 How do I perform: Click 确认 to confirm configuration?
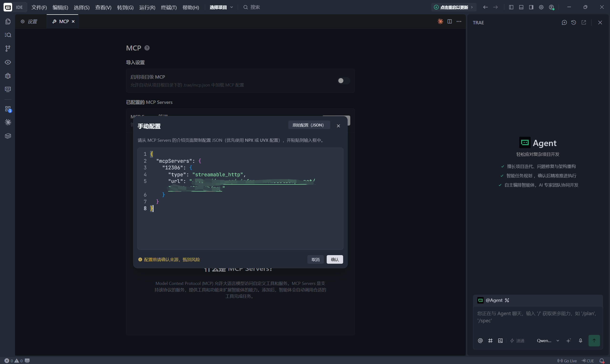click(335, 259)
